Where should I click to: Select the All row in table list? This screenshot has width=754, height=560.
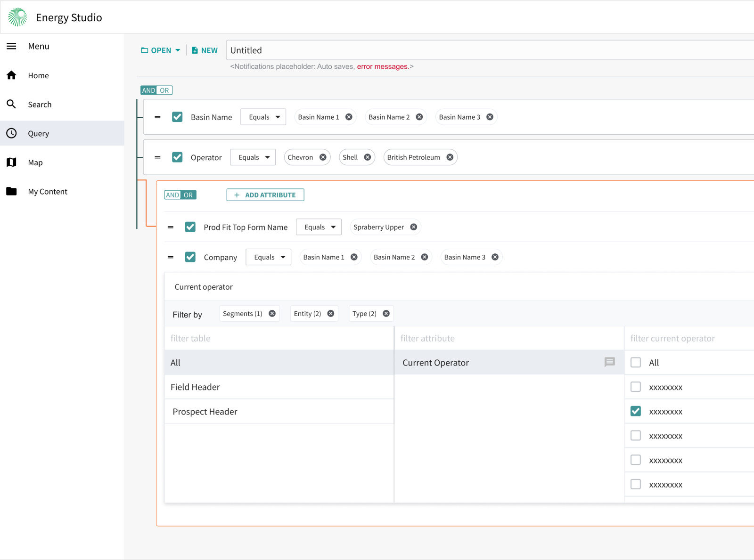(x=279, y=362)
